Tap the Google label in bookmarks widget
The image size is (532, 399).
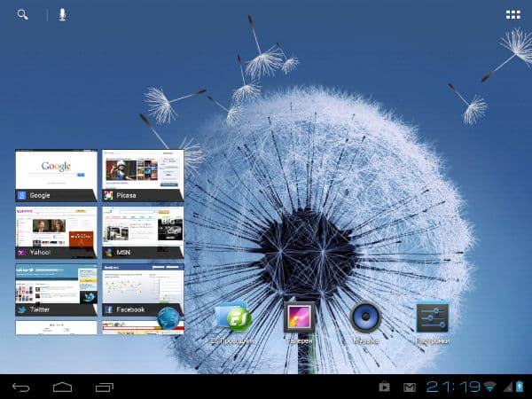pos(40,195)
